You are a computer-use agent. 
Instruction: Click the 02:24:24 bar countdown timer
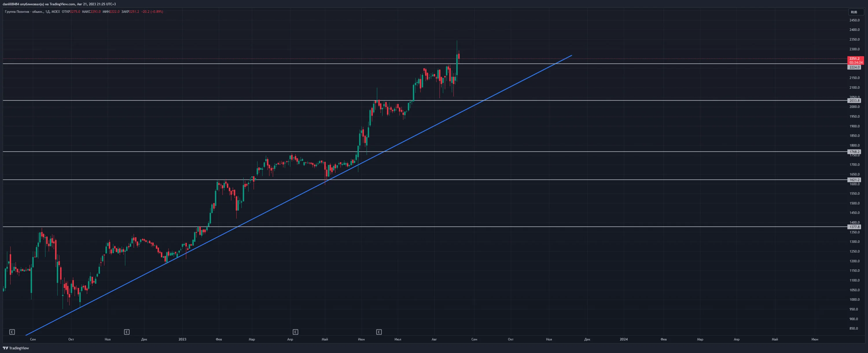coord(856,62)
